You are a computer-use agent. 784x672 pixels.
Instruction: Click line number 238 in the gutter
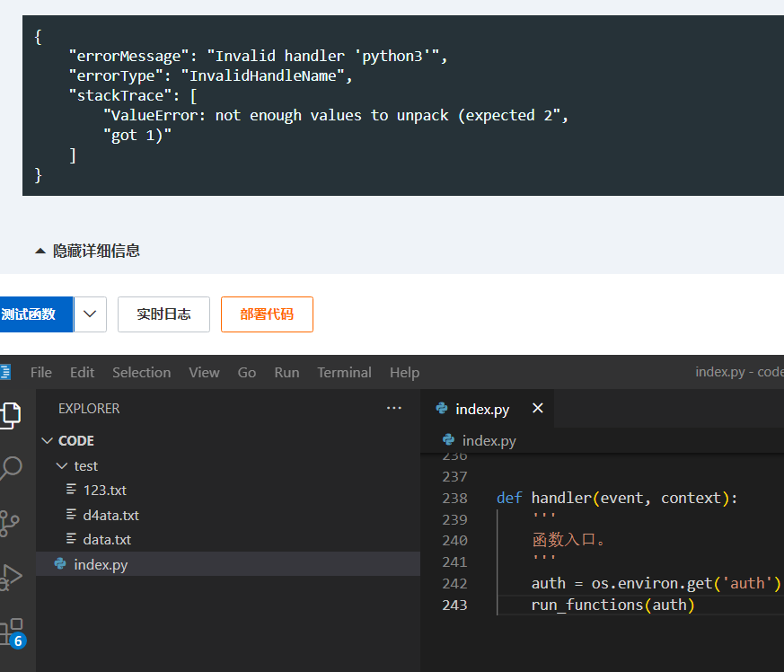pos(455,498)
